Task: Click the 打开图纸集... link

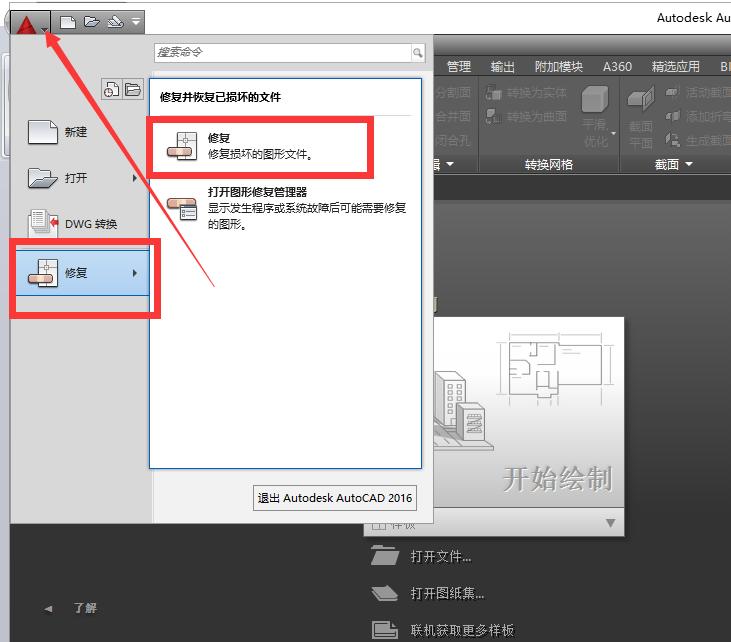Action: (447, 593)
